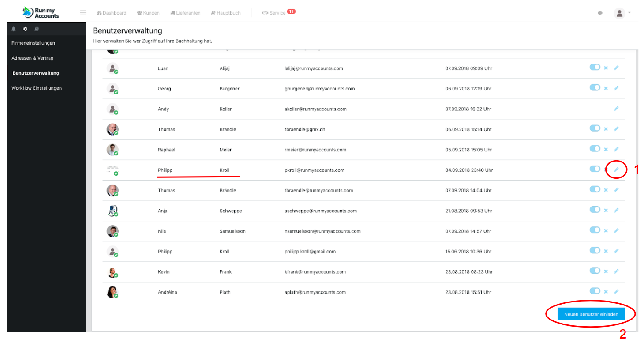Go to Hauptbuch in top navigation
This screenshot has width=644, height=343.
[x=226, y=13]
